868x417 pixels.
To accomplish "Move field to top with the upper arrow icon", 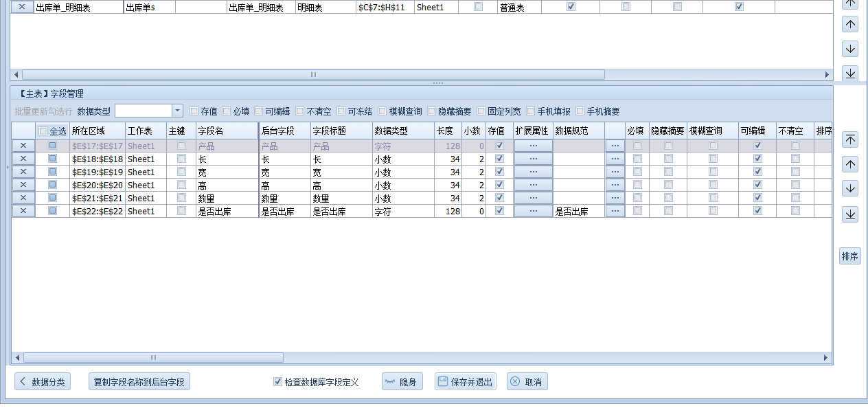I will [x=850, y=139].
